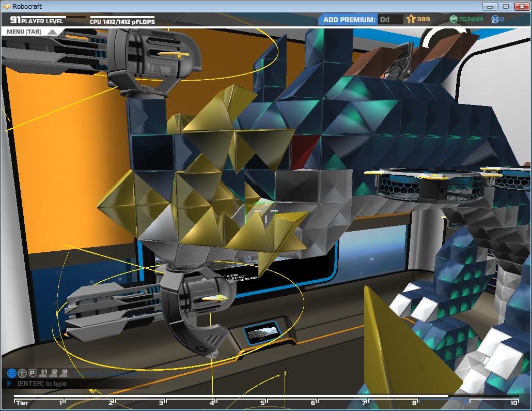The width and height of the screenshot is (532, 411).
Task: Choose chat channel person icon 3
Action: [64, 373]
